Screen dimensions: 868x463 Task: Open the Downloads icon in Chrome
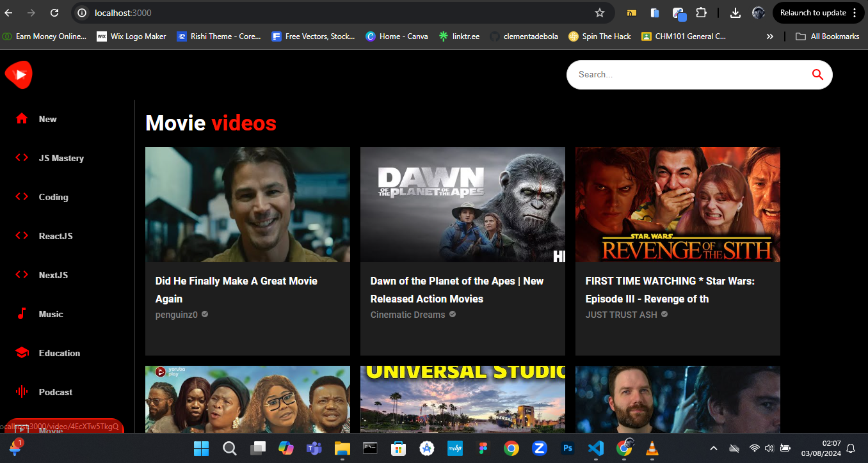click(735, 13)
